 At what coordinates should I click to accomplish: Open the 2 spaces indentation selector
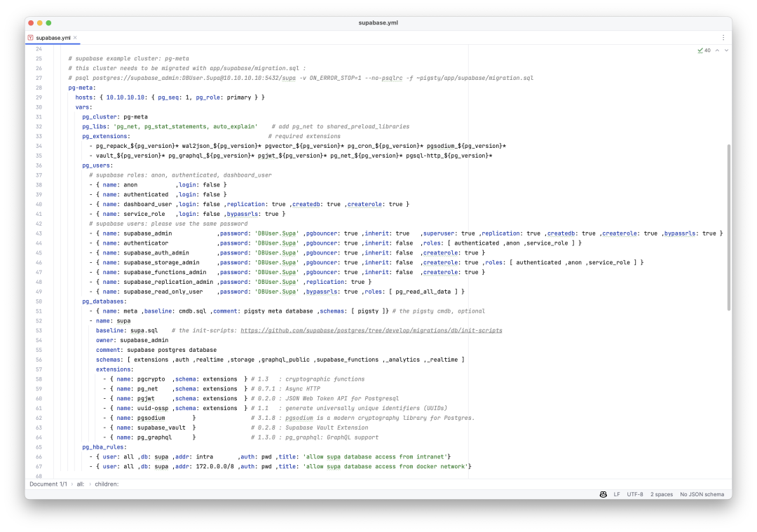pyautogui.click(x=662, y=494)
